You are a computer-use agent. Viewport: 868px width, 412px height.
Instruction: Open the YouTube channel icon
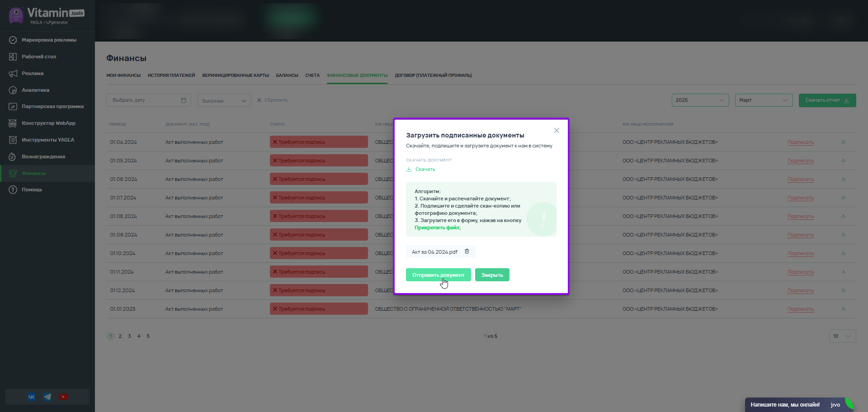pyautogui.click(x=63, y=397)
